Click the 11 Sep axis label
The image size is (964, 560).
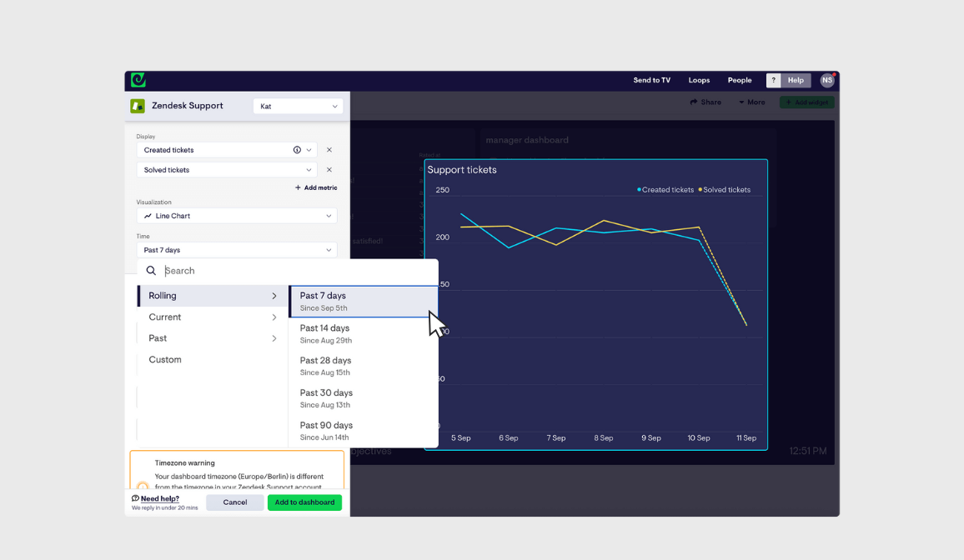click(x=746, y=437)
